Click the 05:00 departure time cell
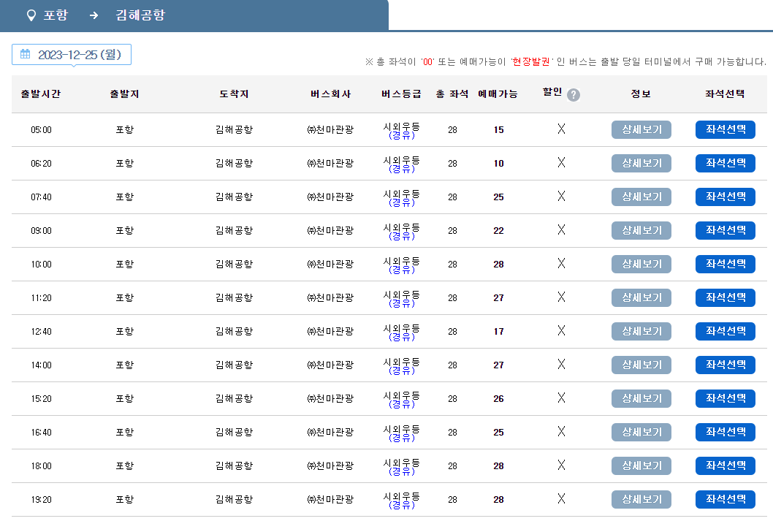 pyautogui.click(x=41, y=129)
